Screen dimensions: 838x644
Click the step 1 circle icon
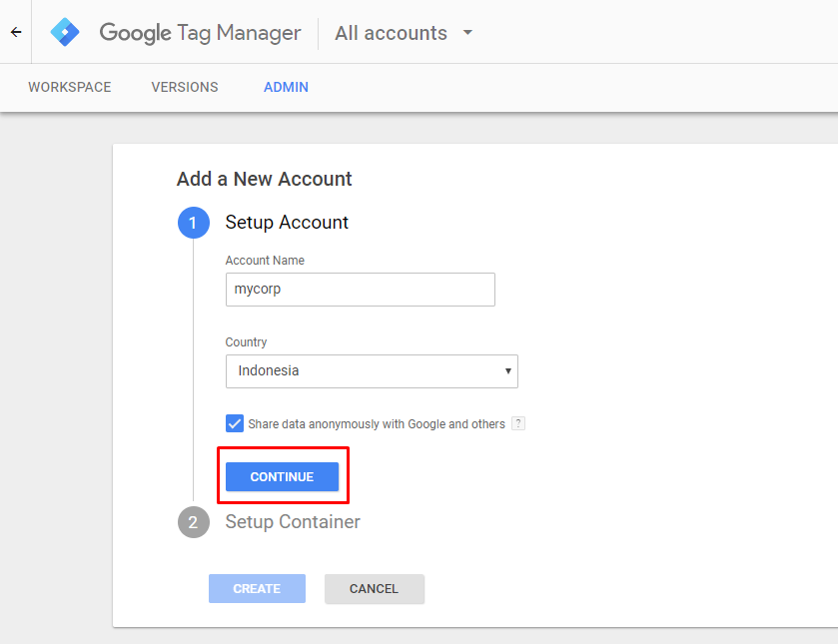coord(193,223)
